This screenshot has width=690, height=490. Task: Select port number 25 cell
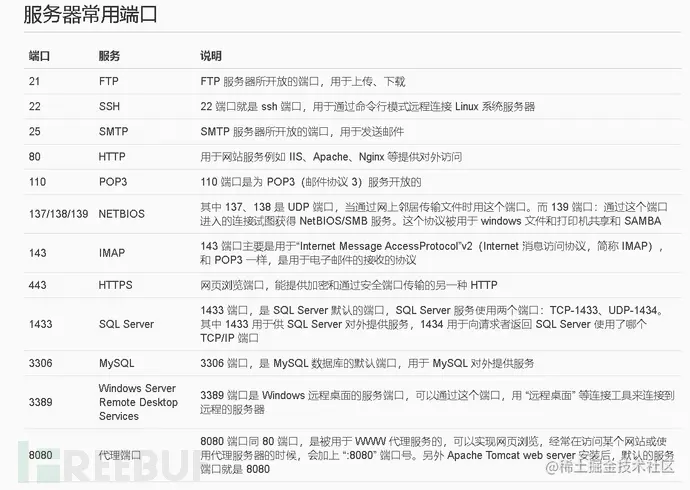tap(35, 132)
